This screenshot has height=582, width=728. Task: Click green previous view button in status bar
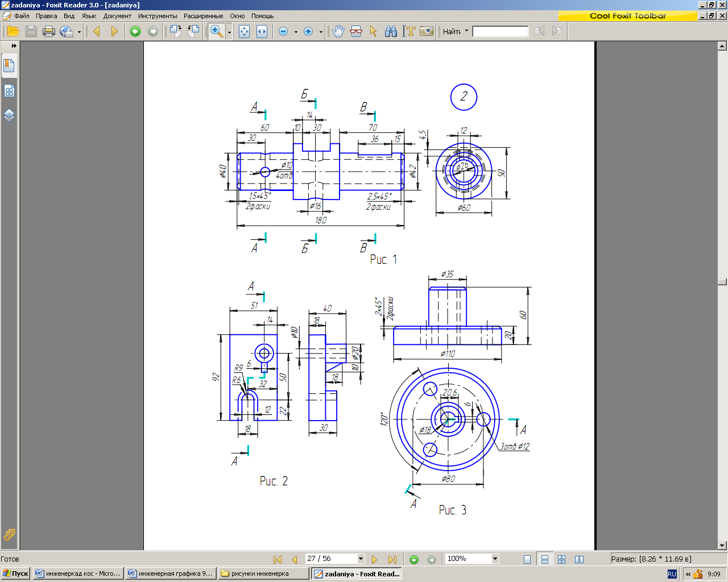414,559
